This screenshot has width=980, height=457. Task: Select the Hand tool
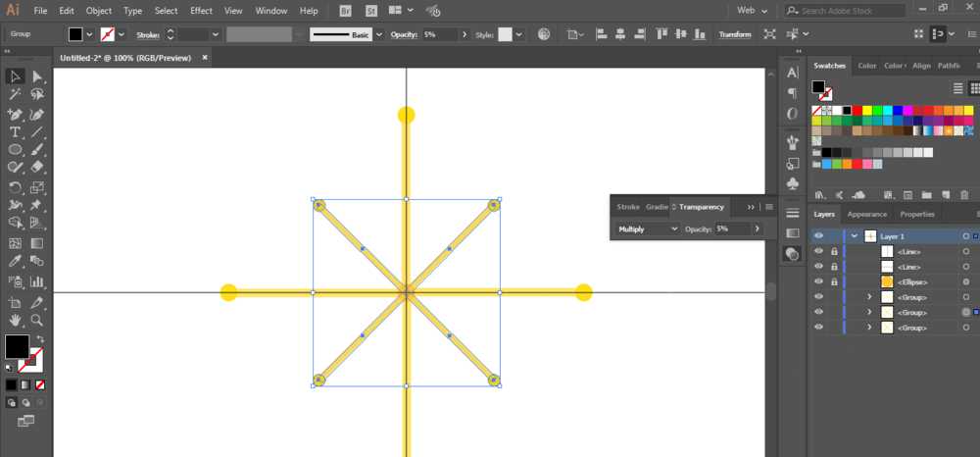[15, 320]
